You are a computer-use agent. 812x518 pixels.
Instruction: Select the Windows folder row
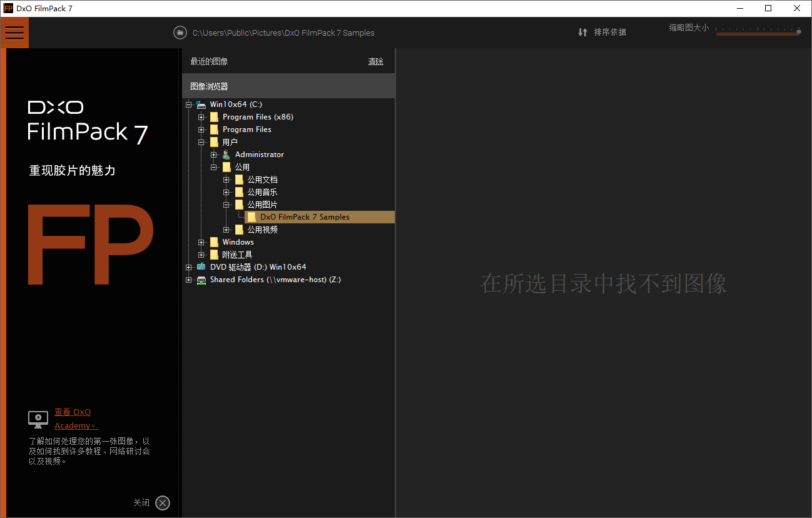tap(238, 242)
